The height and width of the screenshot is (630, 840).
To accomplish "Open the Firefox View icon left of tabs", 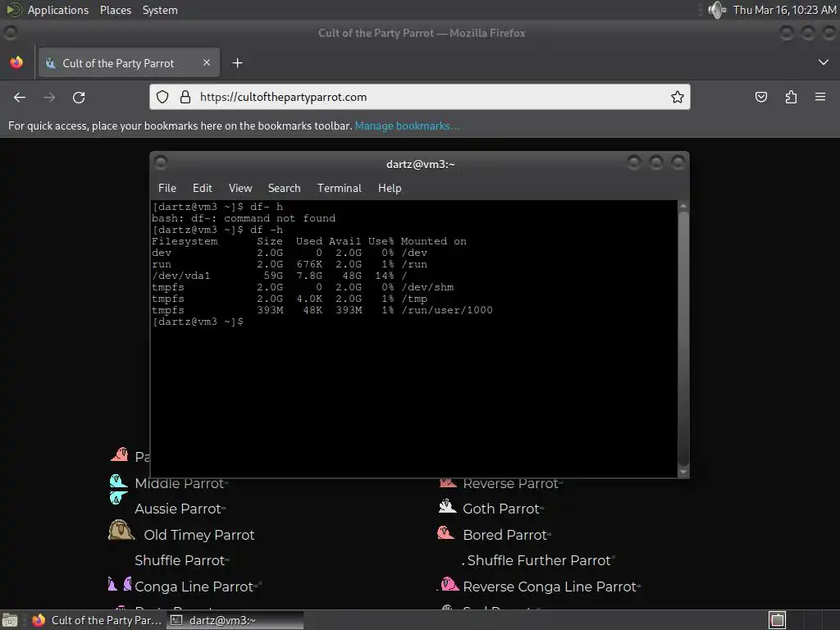I will pos(16,62).
